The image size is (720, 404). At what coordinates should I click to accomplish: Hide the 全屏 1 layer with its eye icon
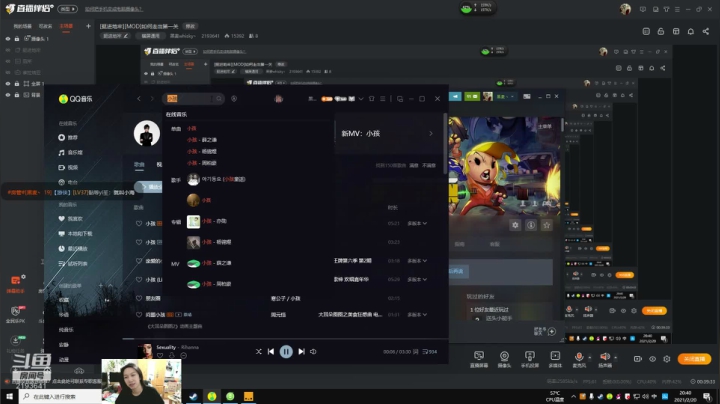pos(8,84)
